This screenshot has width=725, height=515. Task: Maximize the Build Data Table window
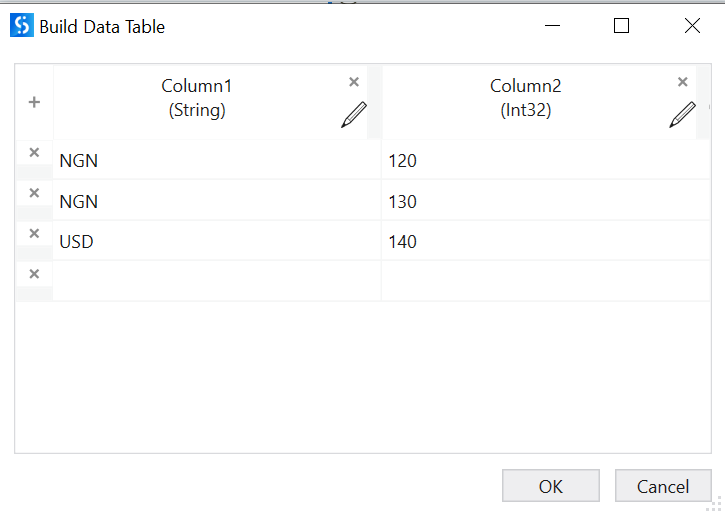pyautogui.click(x=621, y=26)
